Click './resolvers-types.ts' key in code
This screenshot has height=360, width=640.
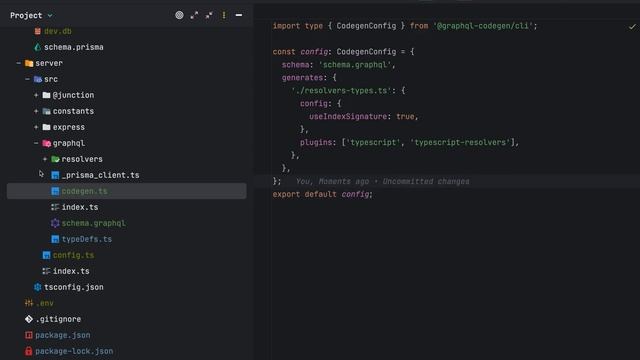point(341,91)
